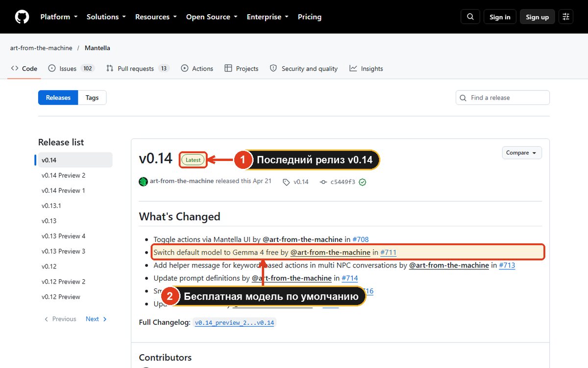This screenshot has height=368, width=588.
Task: Click the art-from-the-machine avatar next to release info
Action: pyautogui.click(x=143, y=182)
